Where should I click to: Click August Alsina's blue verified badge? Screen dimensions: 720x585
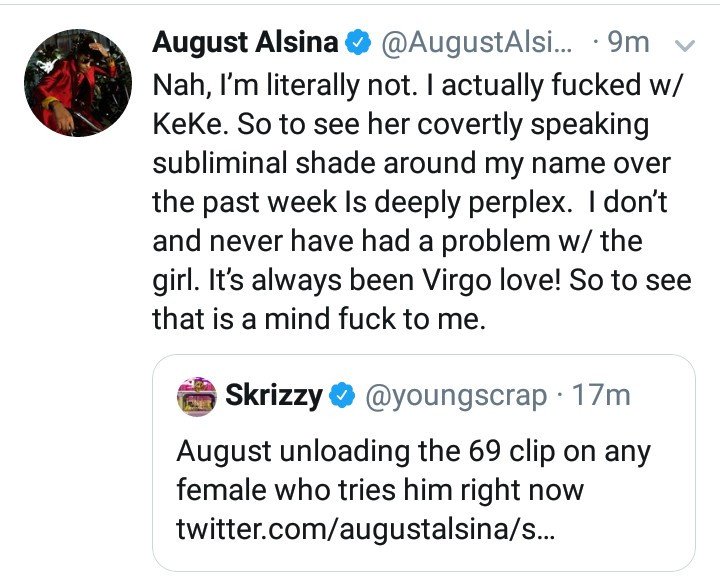pyautogui.click(x=358, y=44)
